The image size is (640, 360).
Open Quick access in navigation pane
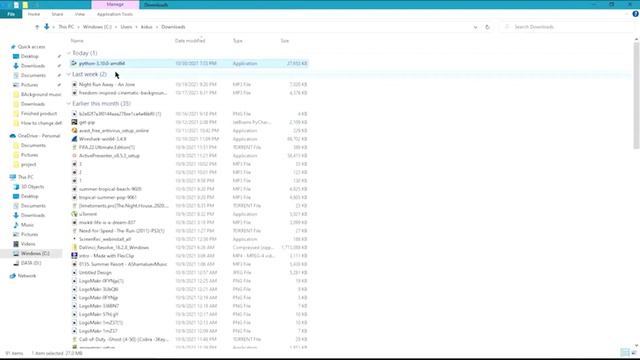[x=31, y=47]
